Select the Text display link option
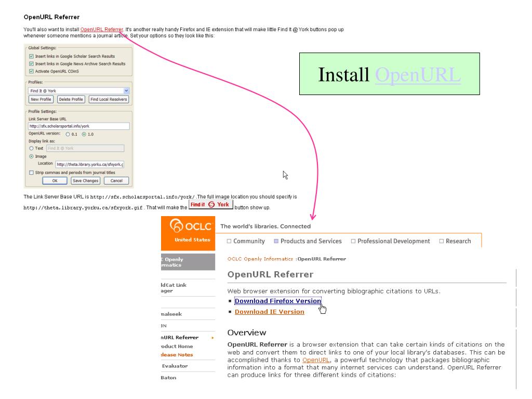Viewport: 532px width, 399px height. [31, 148]
